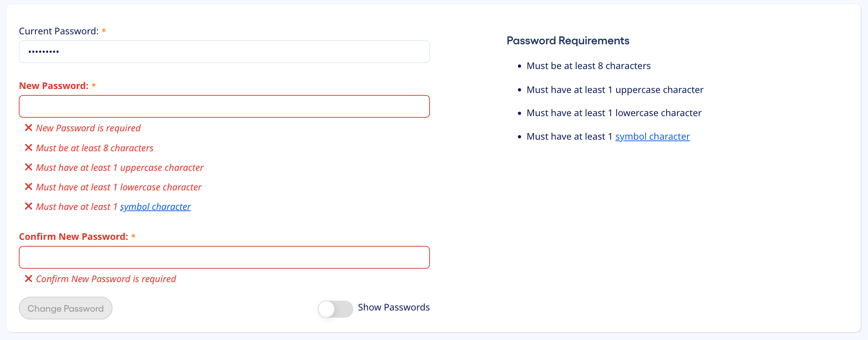Click into the New Password field
The image size is (868, 340).
(224, 107)
